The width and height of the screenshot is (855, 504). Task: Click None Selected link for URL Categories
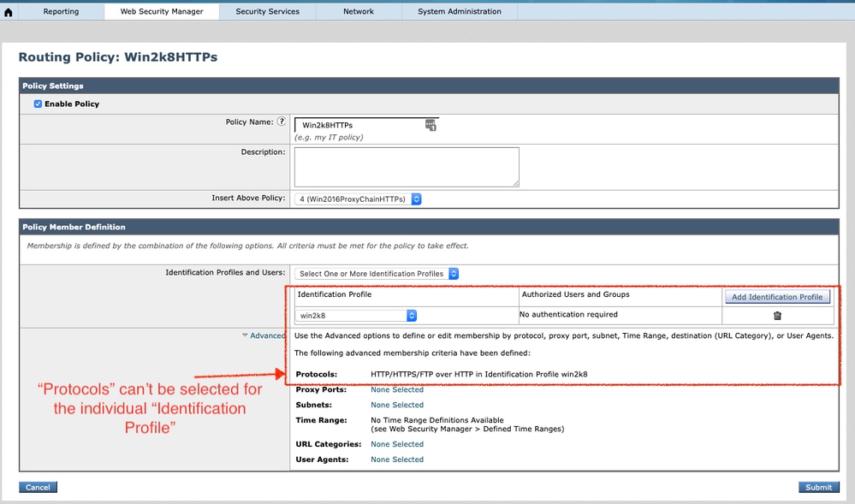point(397,444)
